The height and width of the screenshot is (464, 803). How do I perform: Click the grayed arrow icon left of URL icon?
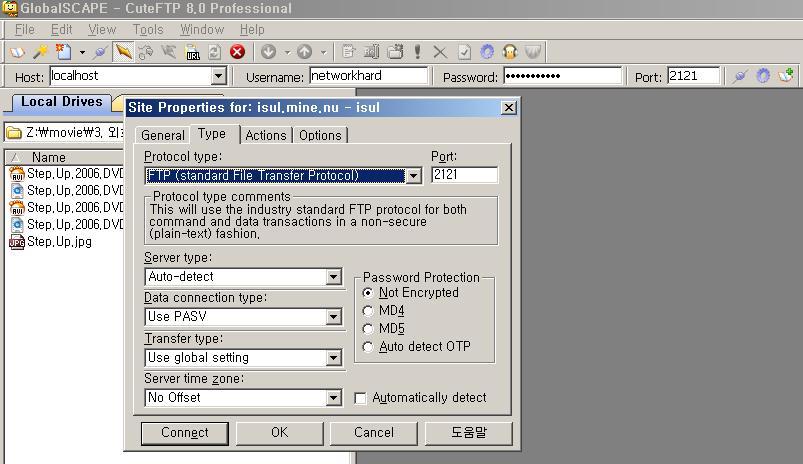169,52
